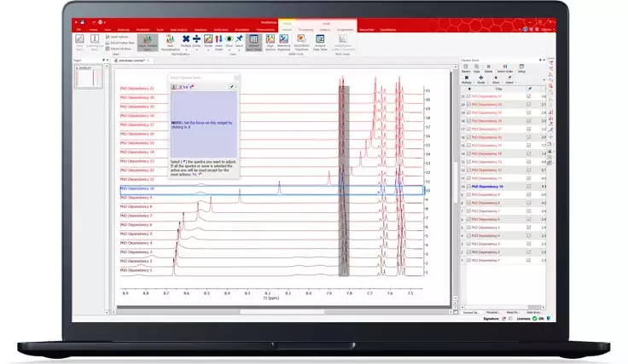The height and width of the screenshot is (364, 628).
Task: Click the ribbon Invert Order arrows icon
Action: click(218, 39)
